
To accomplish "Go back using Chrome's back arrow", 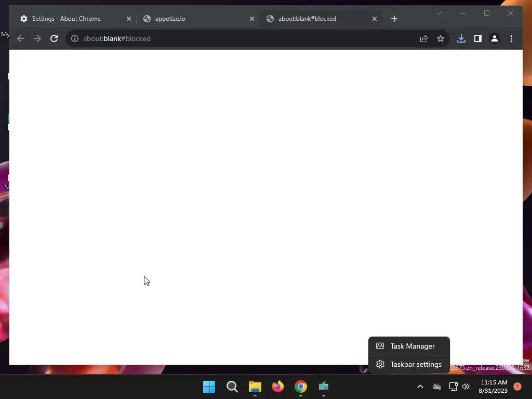I will tap(21, 38).
